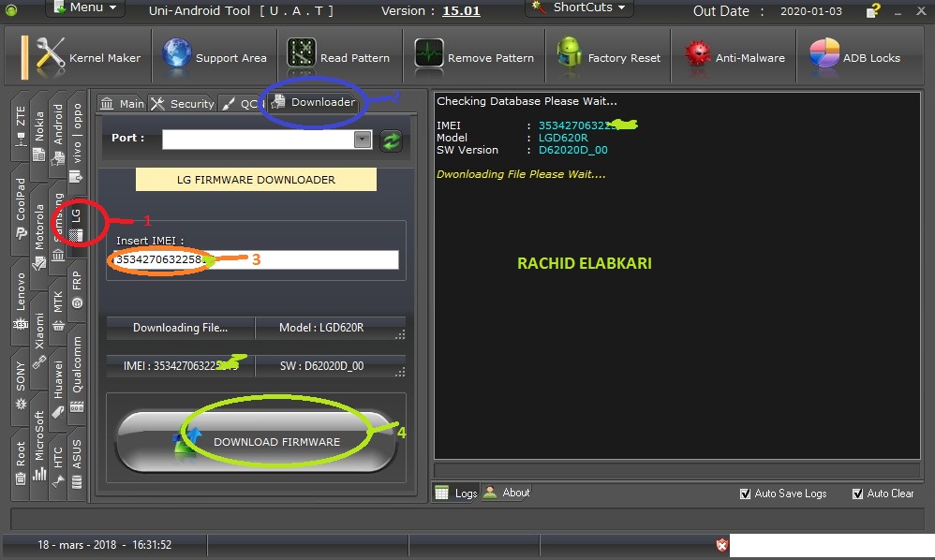Select the Motorola vertical tab
The image size is (935, 560).
[38, 235]
